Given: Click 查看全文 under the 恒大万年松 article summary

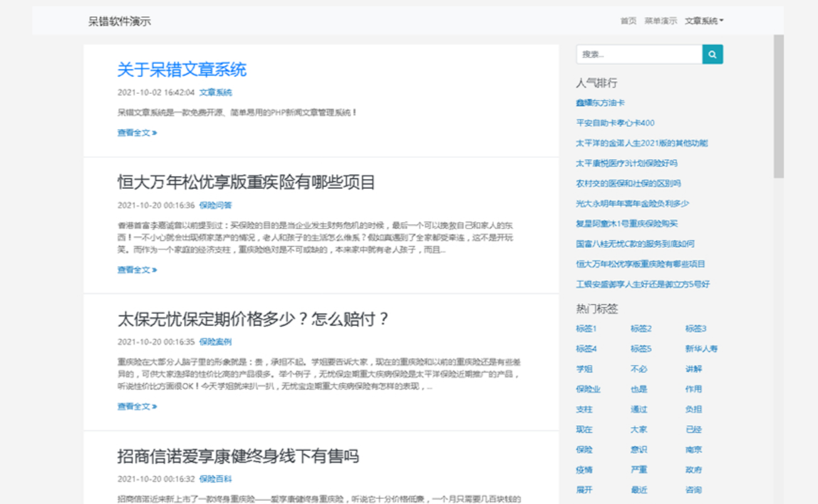Looking at the screenshot, I should (x=137, y=270).
